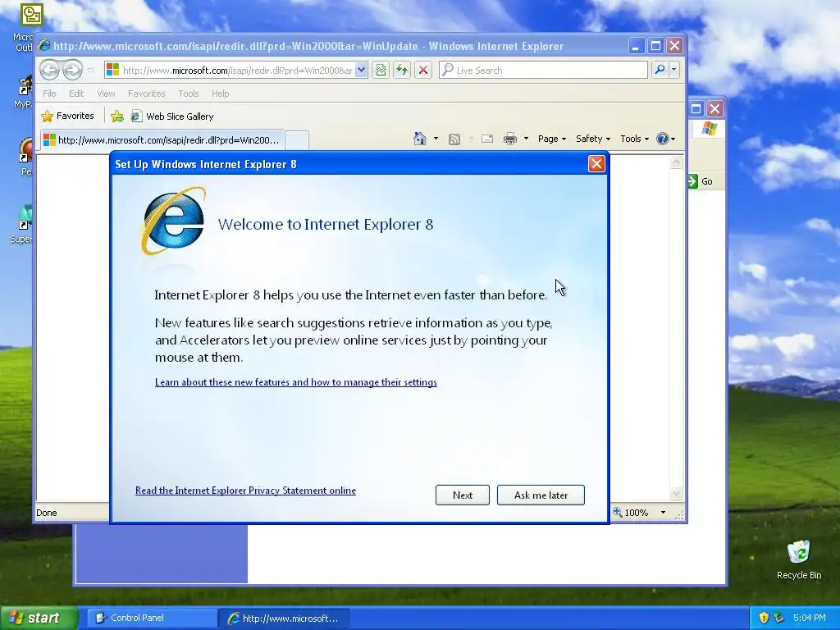840x630 pixels.
Task: Click the page scrollbar up arrow
Action: tap(676, 162)
